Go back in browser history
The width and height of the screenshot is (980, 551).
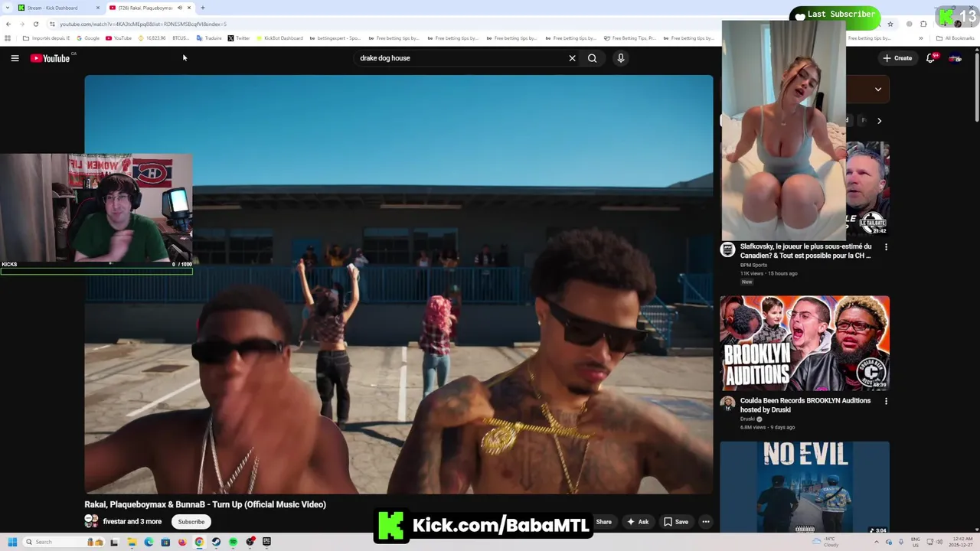point(8,24)
